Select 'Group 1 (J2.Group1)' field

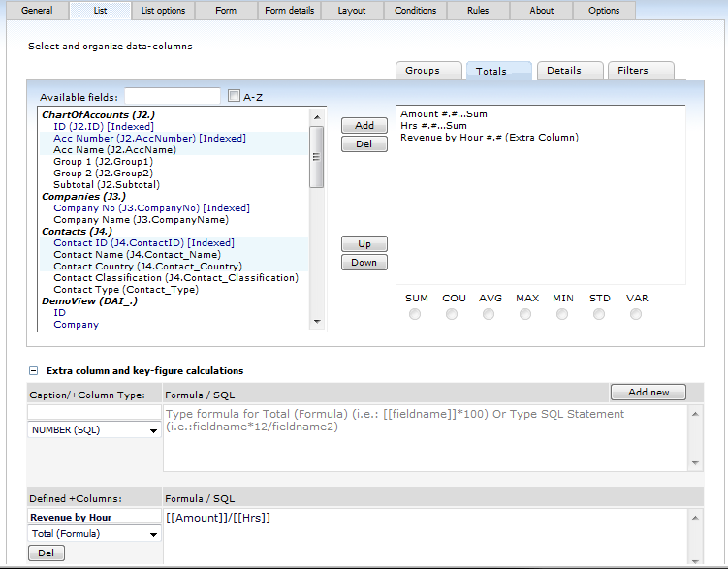[x=103, y=161]
